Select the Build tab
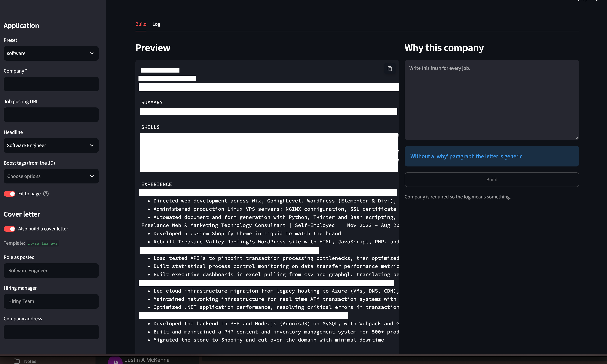The width and height of the screenshot is (607, 364). [x=141, y=24]
